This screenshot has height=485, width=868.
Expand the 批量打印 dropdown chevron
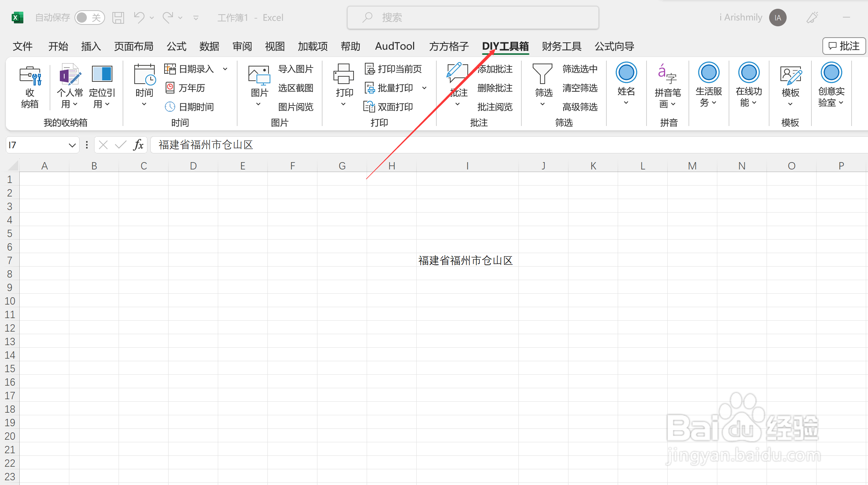pos(424,88)
